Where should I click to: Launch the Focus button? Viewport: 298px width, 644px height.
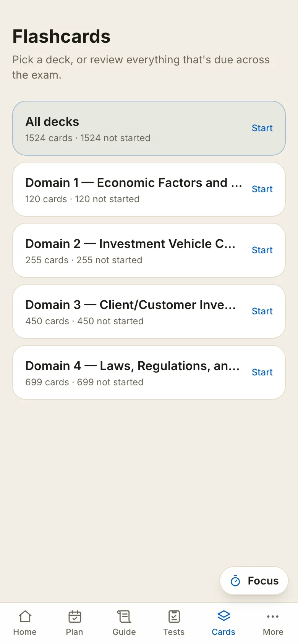click(254, 581)
